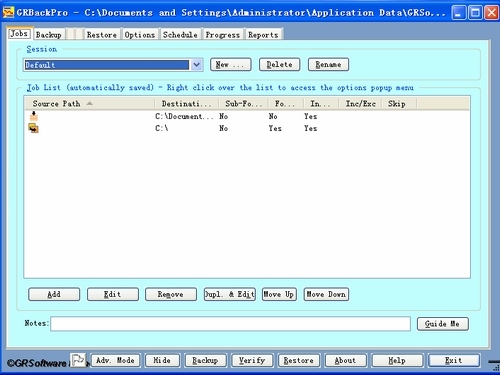Click the Destinati... column header

(x=187, y=104)
